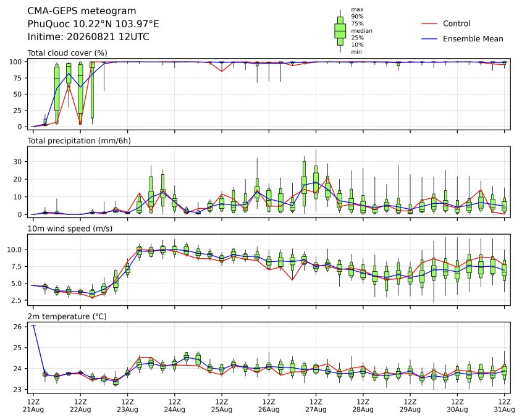The width and height of the screenshot is (522, 420).
Task: Click the '90%' percentile legend label
Action: 357,16
